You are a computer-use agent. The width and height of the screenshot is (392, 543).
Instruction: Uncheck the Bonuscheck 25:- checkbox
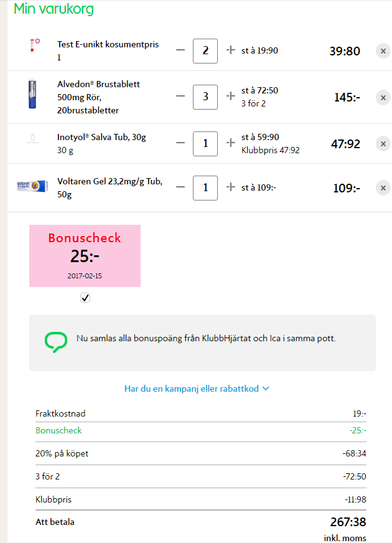pos(85,298)
